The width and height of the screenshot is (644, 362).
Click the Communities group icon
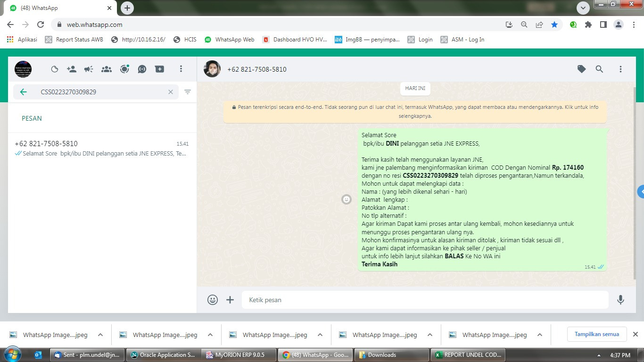click(x=107, y=69)
